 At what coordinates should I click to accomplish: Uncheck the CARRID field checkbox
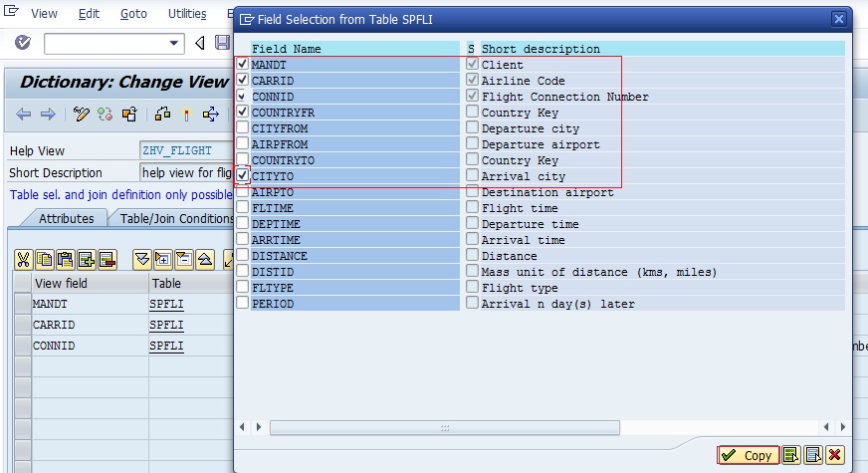point(243,80)
